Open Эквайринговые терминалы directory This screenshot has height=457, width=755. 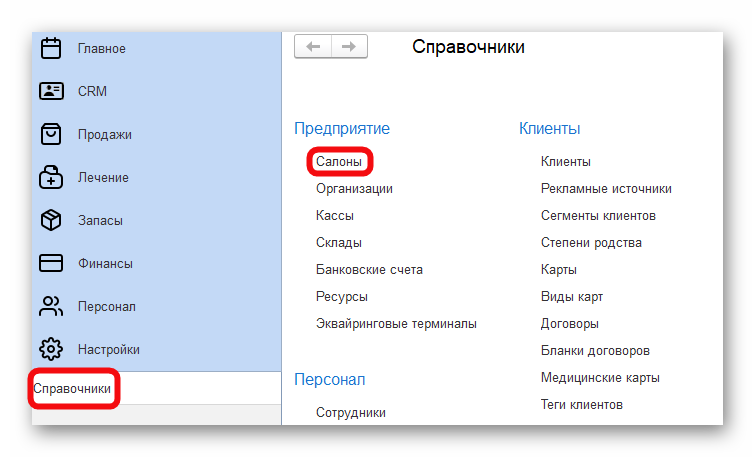click(396, 324)
